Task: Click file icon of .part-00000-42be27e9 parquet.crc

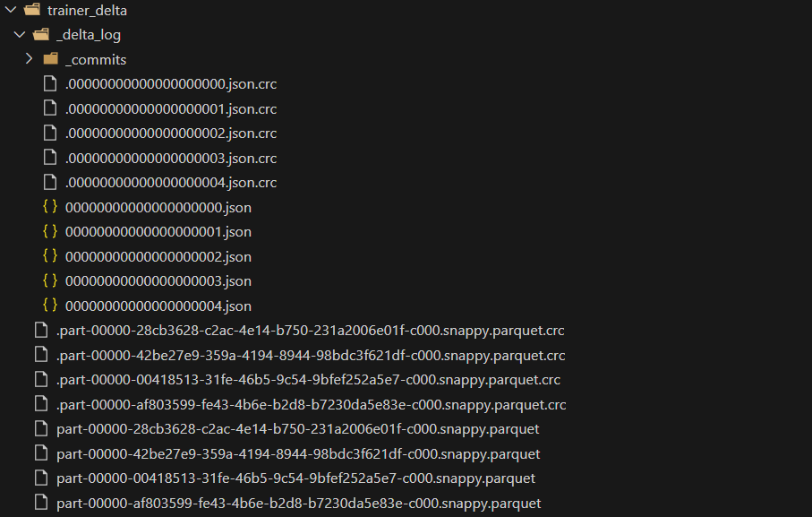Action: point(41,354)
